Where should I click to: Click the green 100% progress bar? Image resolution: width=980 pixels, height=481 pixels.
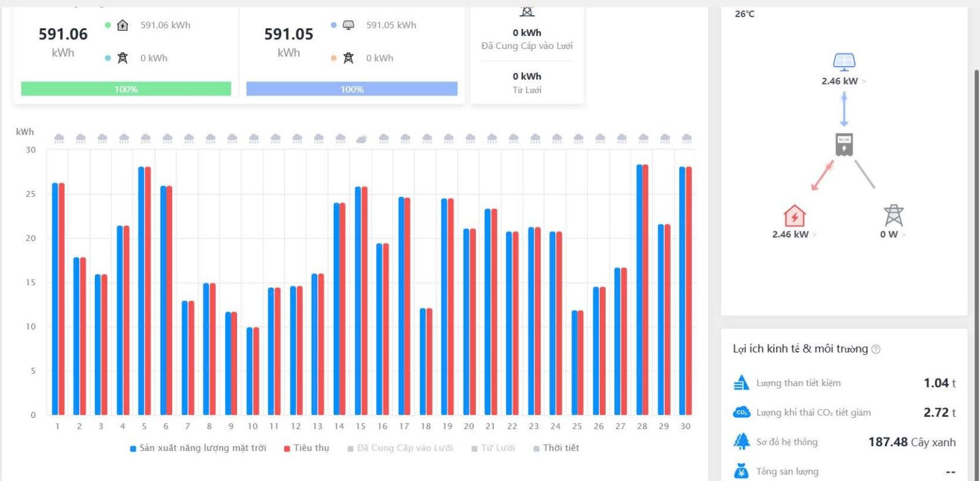pyautogui.click(x=126, y=89)
